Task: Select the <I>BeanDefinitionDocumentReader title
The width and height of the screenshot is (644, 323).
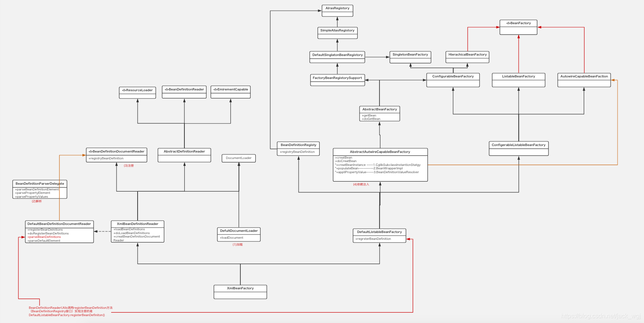Action: click(x=117, y=151)
